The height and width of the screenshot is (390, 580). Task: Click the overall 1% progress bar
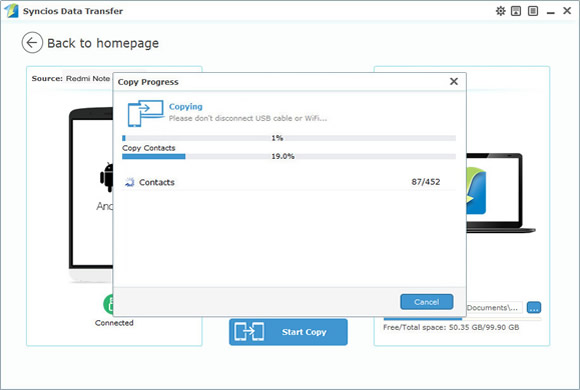click(x=289, y=138)
